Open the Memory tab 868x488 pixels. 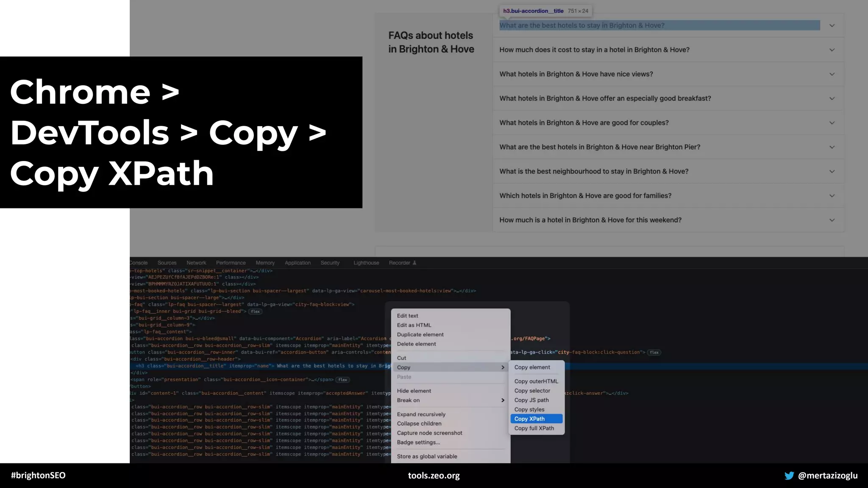pos(265,263)
